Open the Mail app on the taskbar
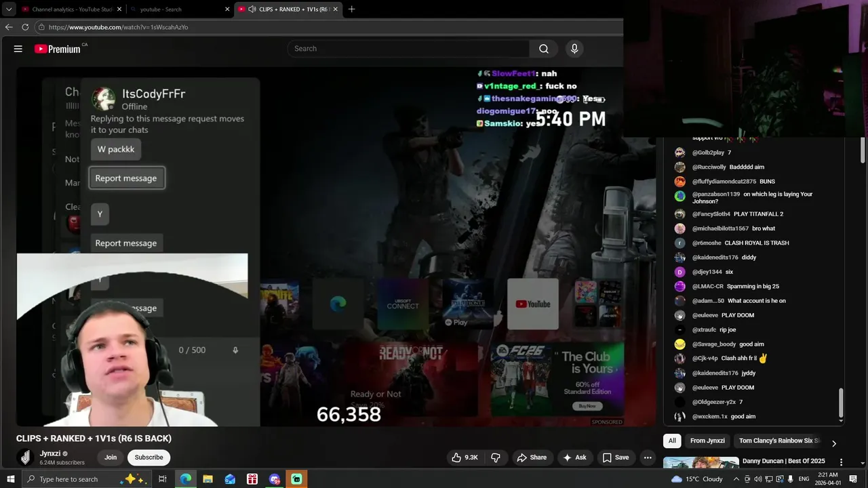 point(230,479)
